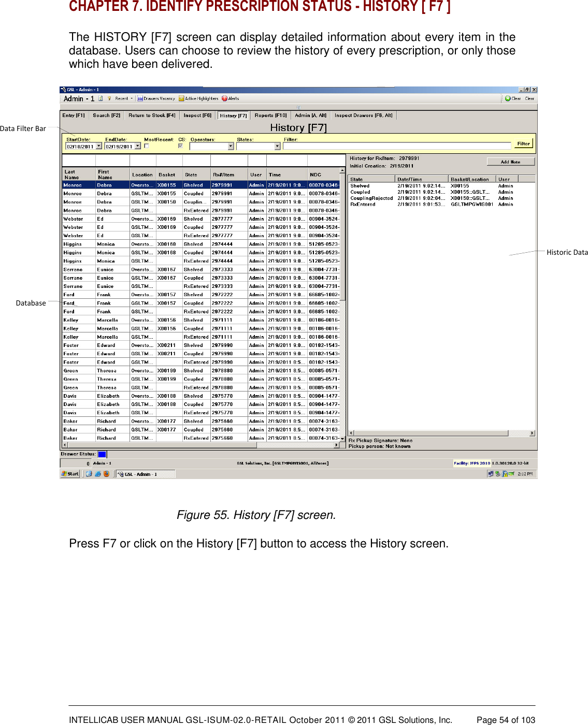Viewport: 588px width, 725px height.
Task: Open the Search [F2] screen
Action: [x=106, y=115]
